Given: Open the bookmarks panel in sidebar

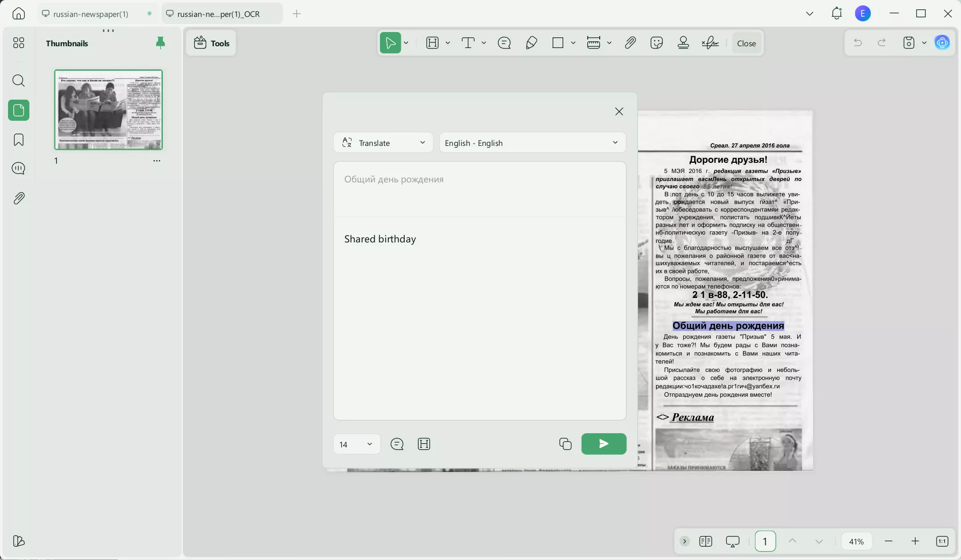Looking at the screenshot, I should (19, 140).
